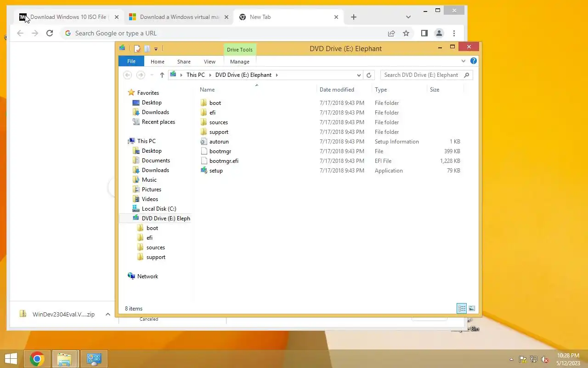This screenshot has height=368, width=588.
Task: Click the Chrome profile avatar icon
Action: (x=439, y=33)
